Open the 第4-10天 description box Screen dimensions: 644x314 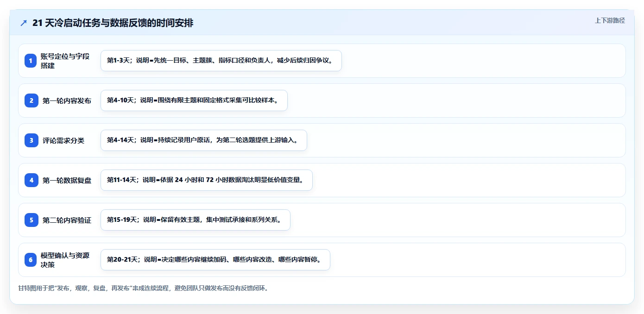pyautogui.click(x=194, y=100)
